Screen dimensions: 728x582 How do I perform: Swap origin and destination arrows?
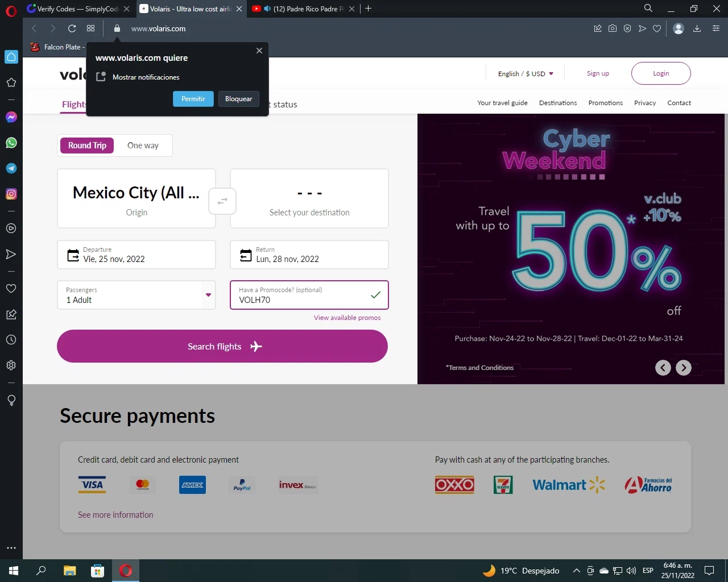coord(222,201)
